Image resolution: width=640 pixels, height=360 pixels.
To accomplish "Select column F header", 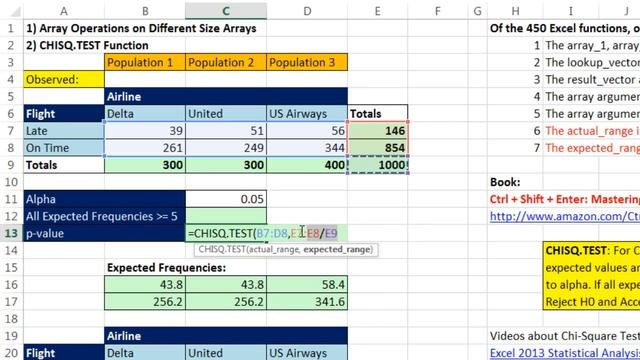I will [437, 11].
